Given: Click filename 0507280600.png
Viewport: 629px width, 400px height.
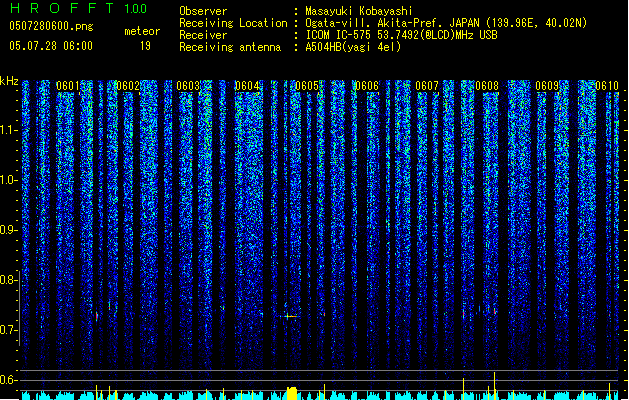Looking at the screenshot, I should [x=51, y=26].
